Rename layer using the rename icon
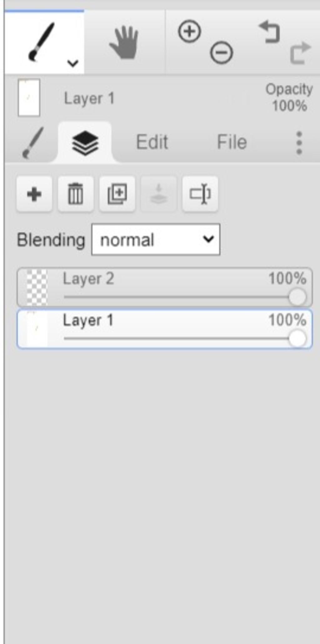The image size is (320, 644). (200, 194)
